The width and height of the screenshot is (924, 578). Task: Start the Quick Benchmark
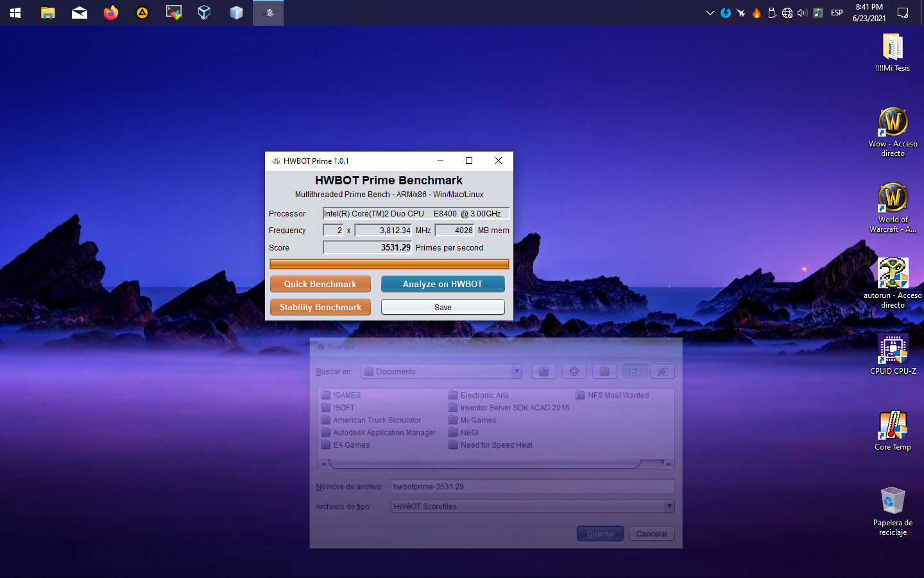[320, 284]
